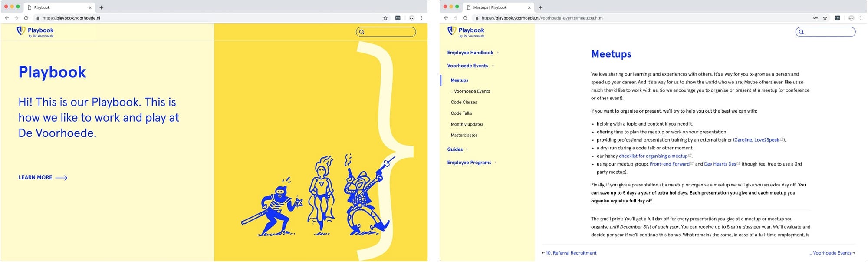Reload the page in the left browser window
Image resolution: width=868 pixels, height=262 pixels.
coord(26,18)
